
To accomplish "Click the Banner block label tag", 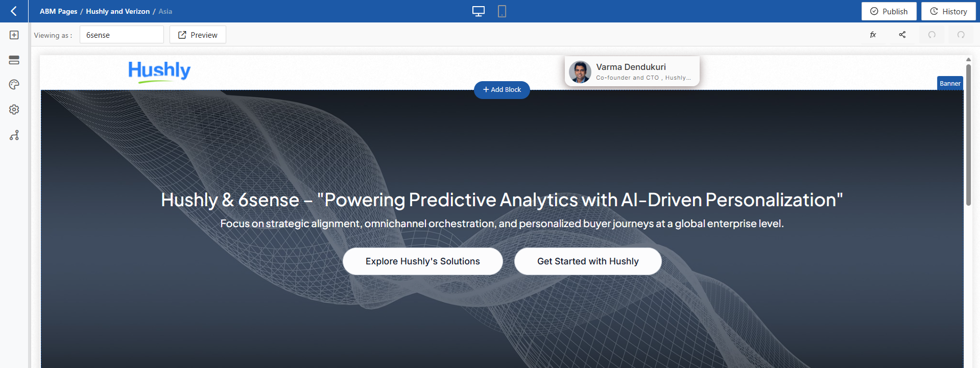I will [x=950, y=83].
